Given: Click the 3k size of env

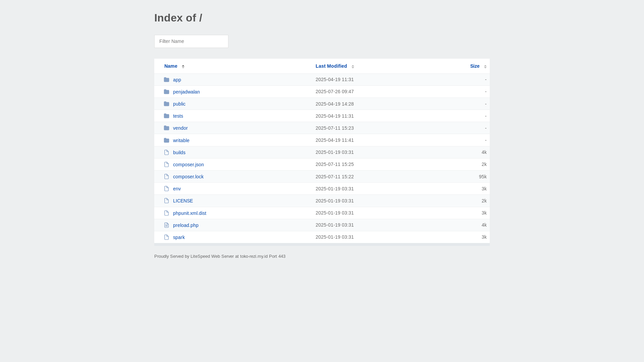Looking at the screenshot, I should [x=484, y=189].
